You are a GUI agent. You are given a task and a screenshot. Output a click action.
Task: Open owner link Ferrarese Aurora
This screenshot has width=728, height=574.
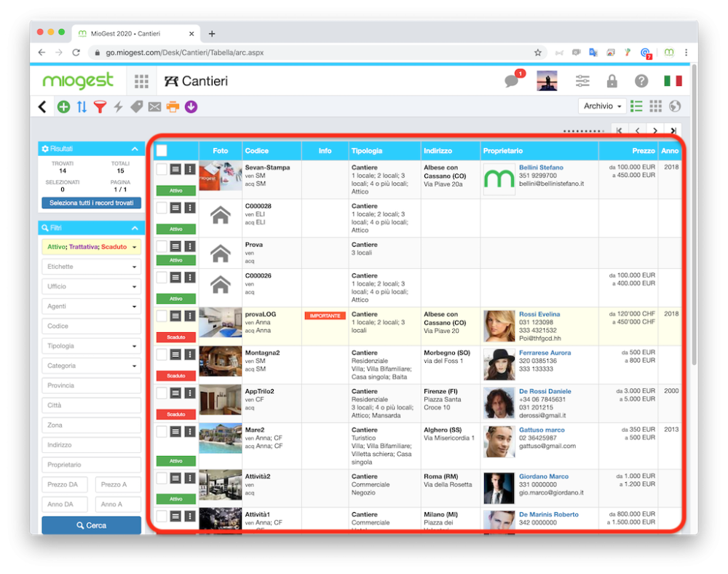pos(545,353)
